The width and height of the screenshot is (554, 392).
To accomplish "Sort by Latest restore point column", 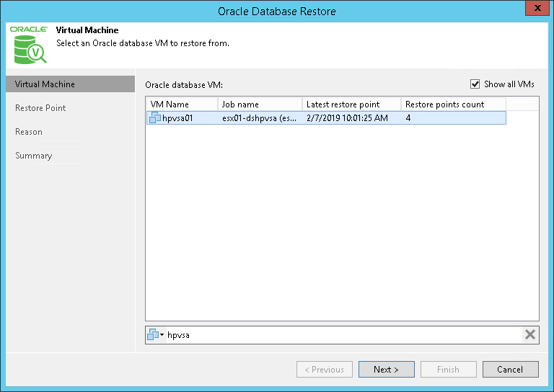I will (x=352, y=104).
